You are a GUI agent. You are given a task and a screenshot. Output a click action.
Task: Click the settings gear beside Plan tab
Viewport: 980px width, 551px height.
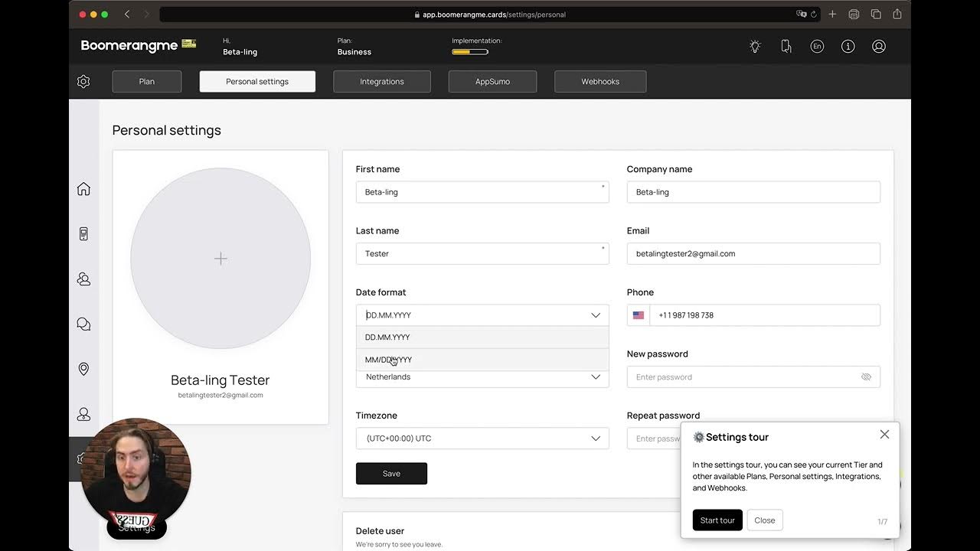tap(83, 81)
